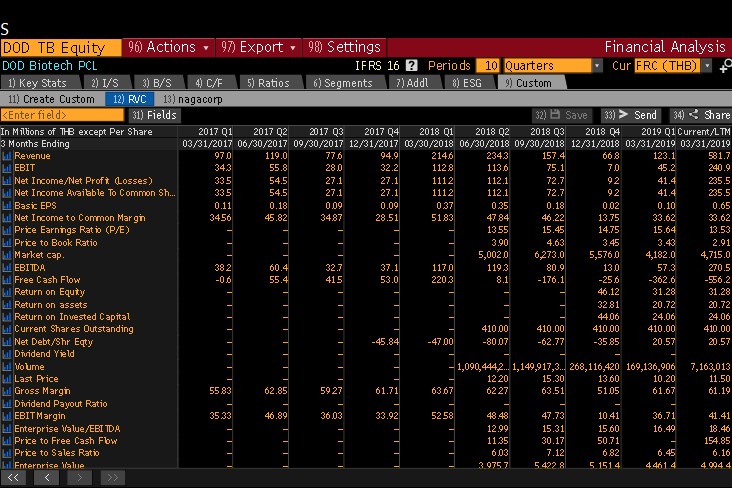Open chart icon for Current Shares Outstanding

7,329
